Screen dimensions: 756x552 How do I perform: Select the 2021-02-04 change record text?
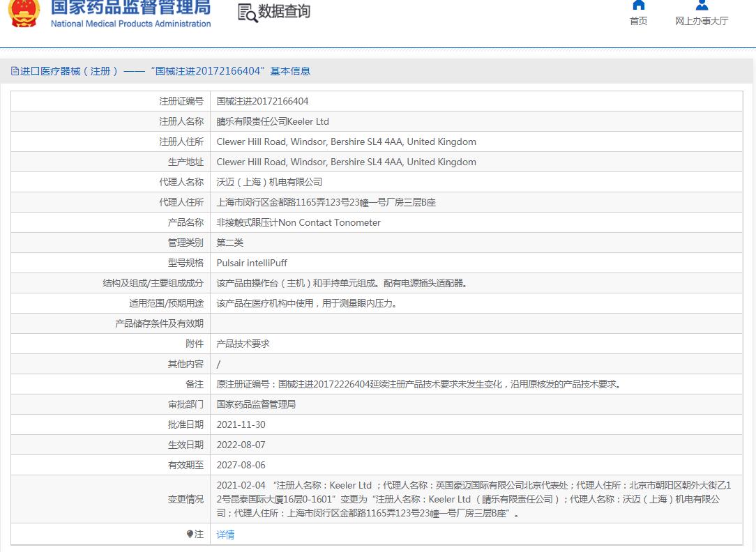pos(474,500)
